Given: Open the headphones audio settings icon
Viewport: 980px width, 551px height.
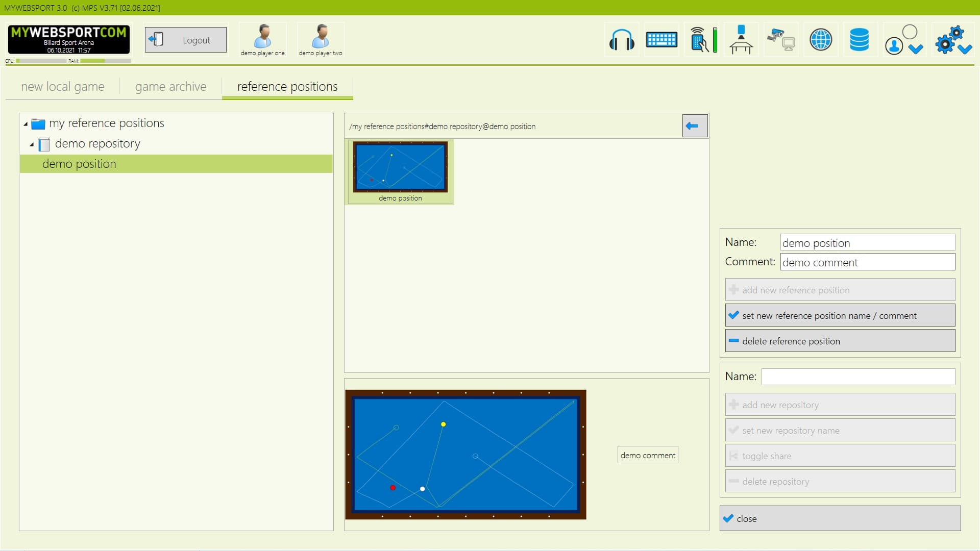Looking at the screenshot, I should [x=621, y=40].
